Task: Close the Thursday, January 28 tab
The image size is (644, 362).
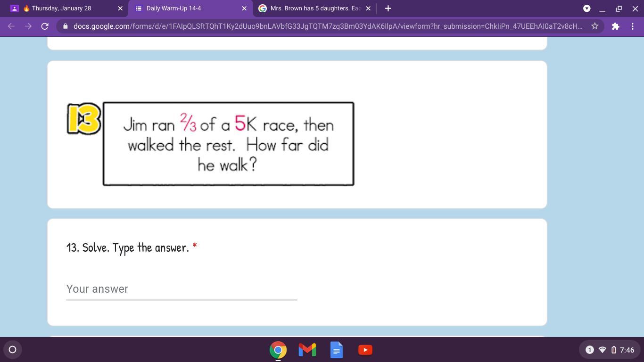Action: (120, 8)
